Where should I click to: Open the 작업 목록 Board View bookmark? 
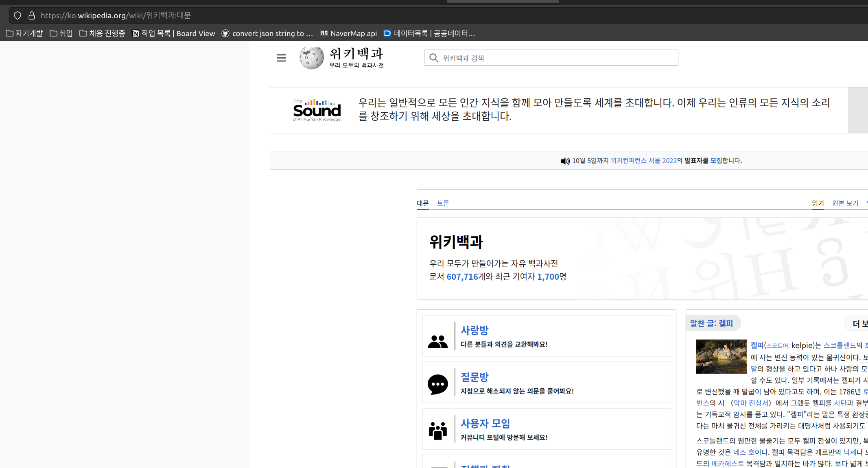tap(174, 33)
